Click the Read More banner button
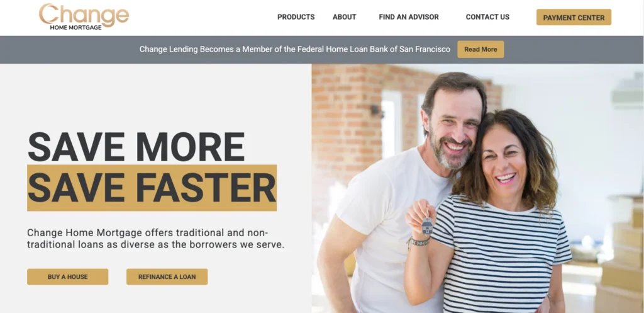 pyautogui.click(x=480, y=49)
